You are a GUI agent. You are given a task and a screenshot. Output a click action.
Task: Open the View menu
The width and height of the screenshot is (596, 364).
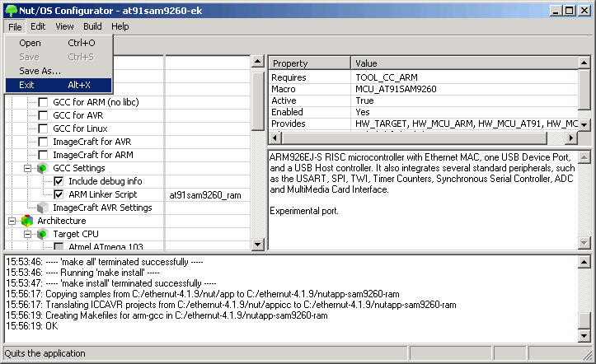click(x=64, y=26)
